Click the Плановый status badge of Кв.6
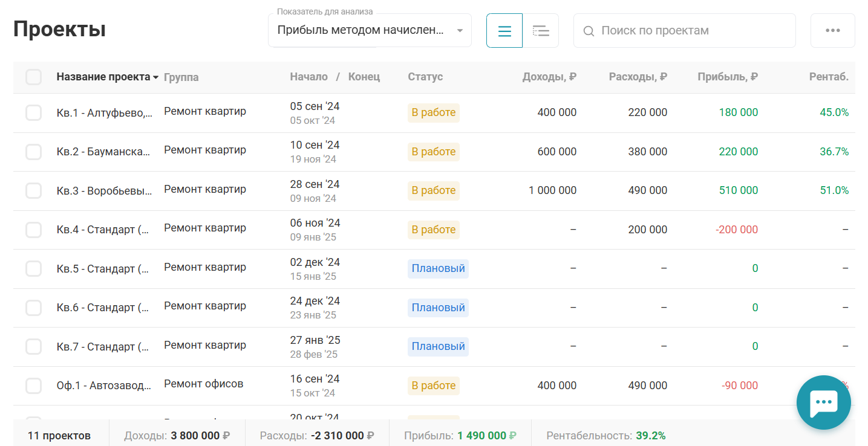868x446 pixels. tap(438, 308)
